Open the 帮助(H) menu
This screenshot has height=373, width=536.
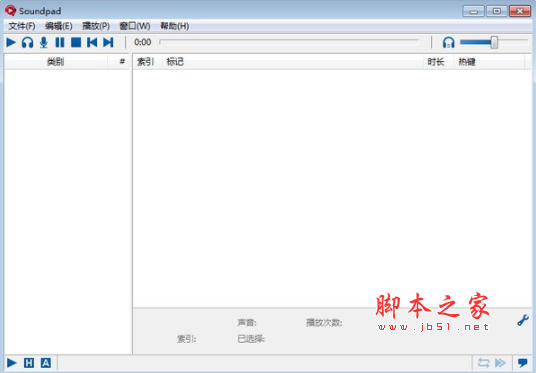pyautogui.click(x=175, y=26)
